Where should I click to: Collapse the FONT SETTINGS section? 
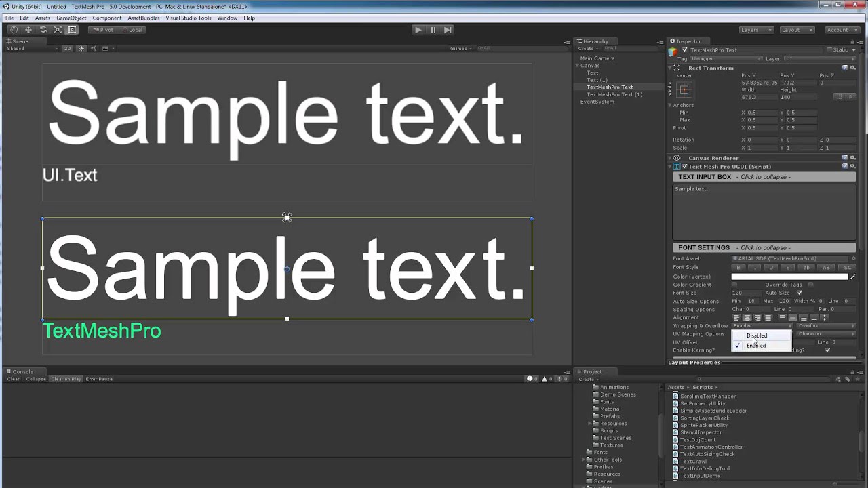pyautogui.click(x=764, y=247)
